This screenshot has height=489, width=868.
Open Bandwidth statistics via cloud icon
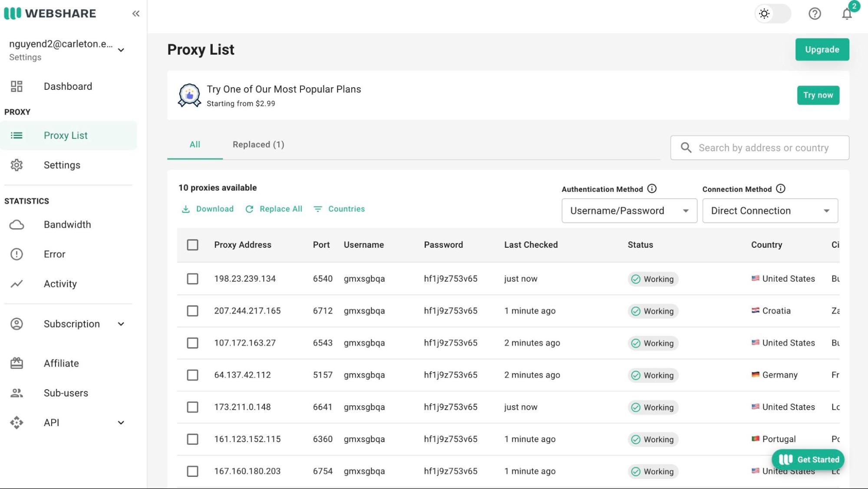[17, 225]
